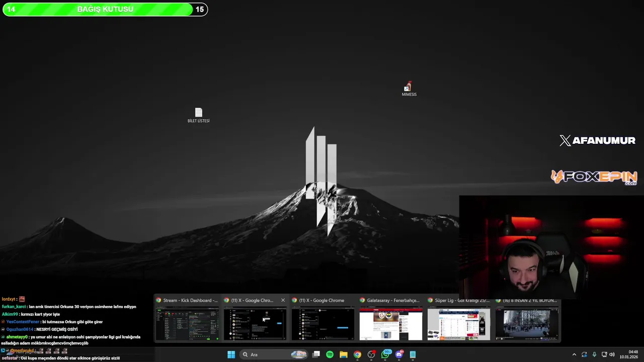Screen dimensions: 644x362
Task: Click the Google Chrome taskbar icon
Action: tap(357, 354)
